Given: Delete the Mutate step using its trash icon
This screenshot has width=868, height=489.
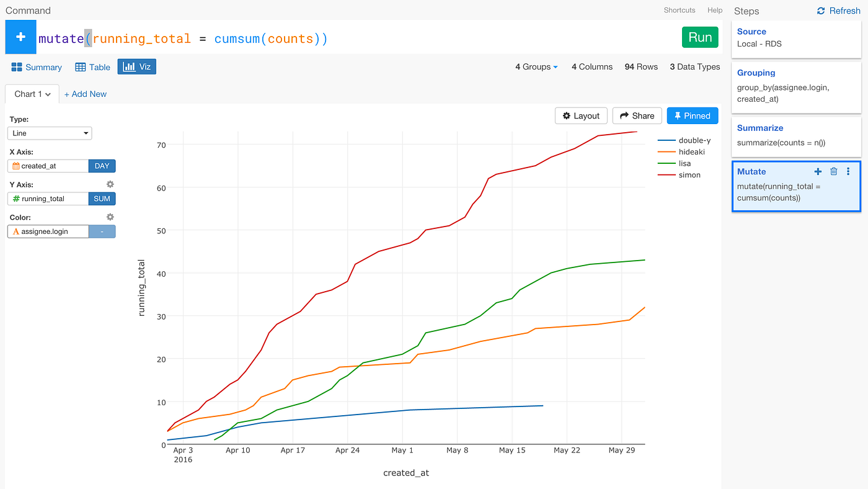Looking at the screenshot, I should 833,171.
